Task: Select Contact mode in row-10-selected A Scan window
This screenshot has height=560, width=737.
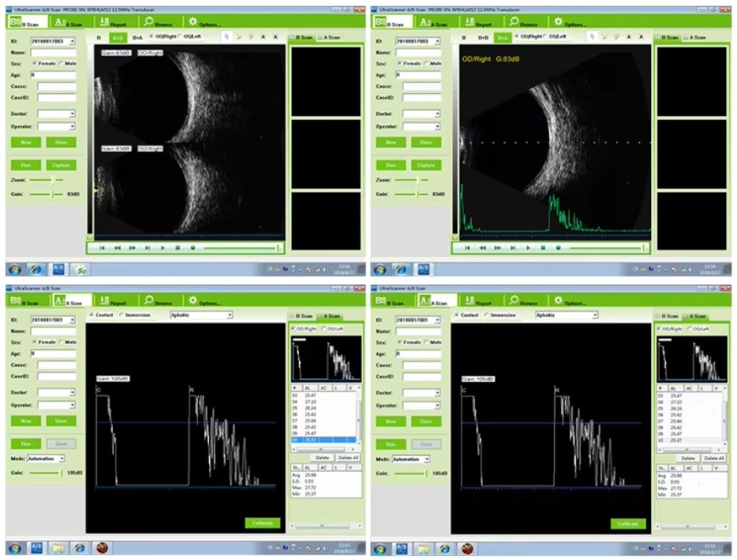Action: click(92, 315)
